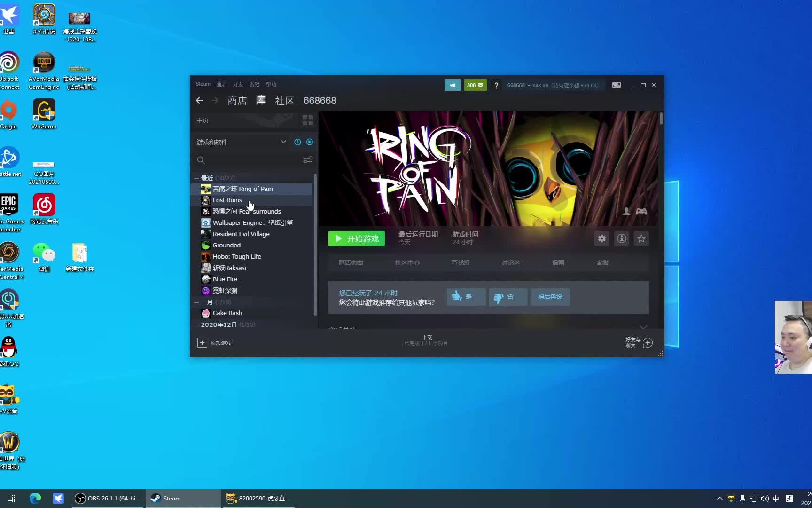
Task: Open the 帮助 menu
Action: coord(271,84)
